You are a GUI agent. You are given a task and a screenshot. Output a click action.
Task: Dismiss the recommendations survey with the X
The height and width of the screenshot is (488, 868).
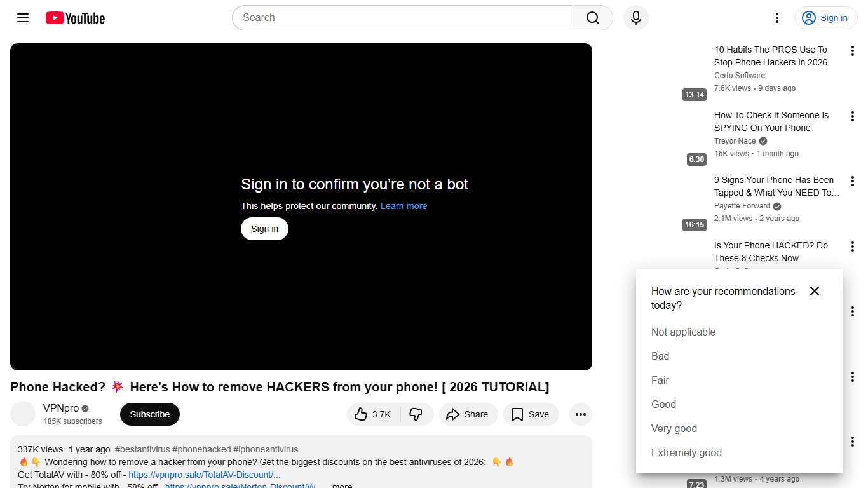pyautogui.click(x=814, y=291)
